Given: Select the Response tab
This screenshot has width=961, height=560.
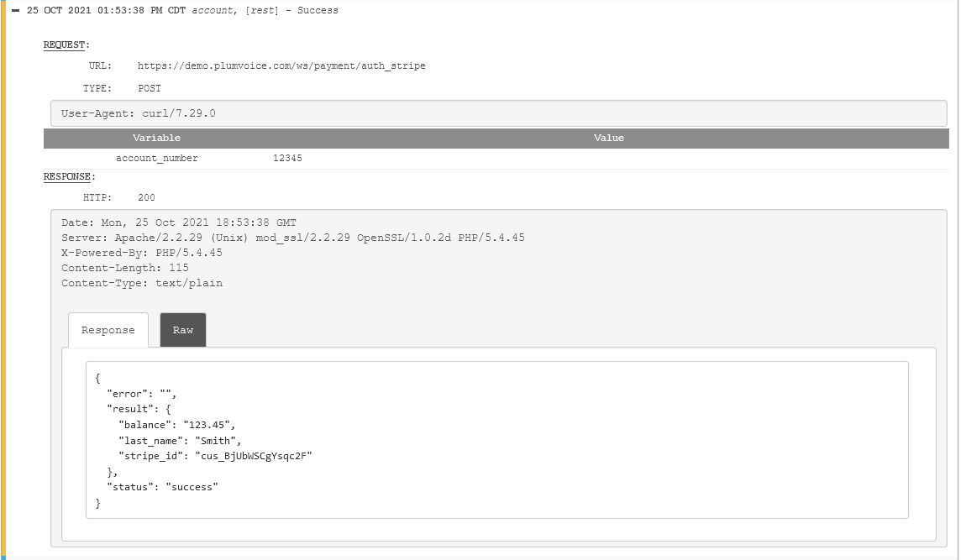Looking at the screenshot, I should [108, 330].
